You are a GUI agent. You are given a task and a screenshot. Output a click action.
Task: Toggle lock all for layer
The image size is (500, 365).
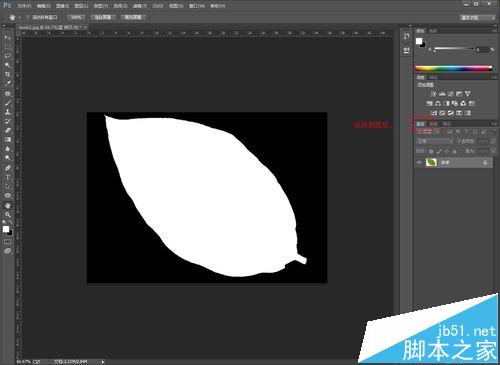coord(454,151)
